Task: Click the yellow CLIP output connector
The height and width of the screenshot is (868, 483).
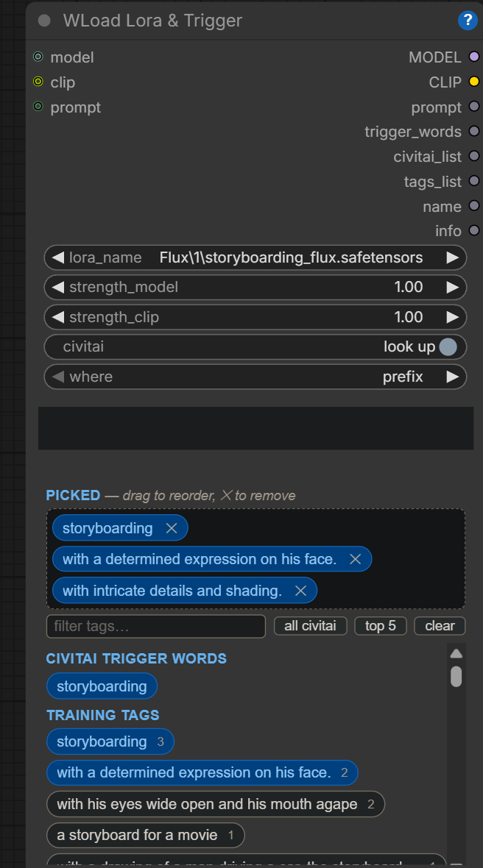Action: (473, 82)
